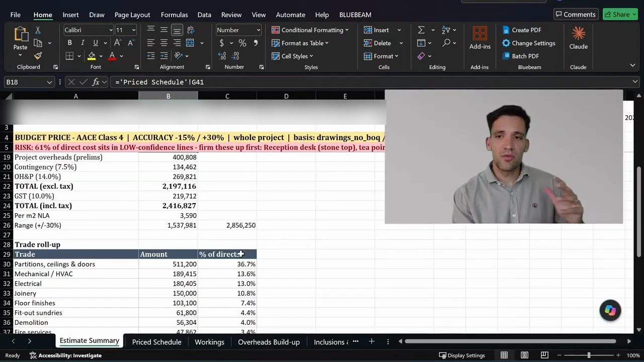Viewport: 644px width, 362px height.
Task: Click the Format Painter brush icon
Action: point(38,56)
